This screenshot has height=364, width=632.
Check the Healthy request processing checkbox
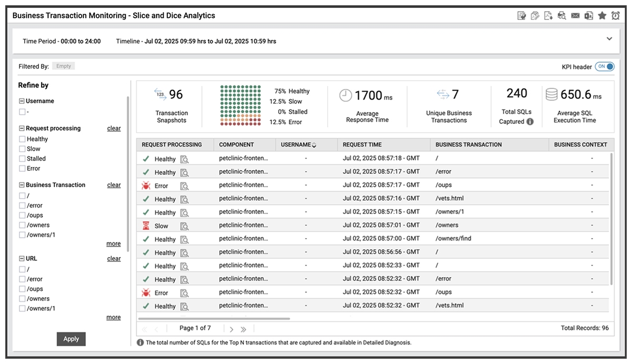click(22, 139)
